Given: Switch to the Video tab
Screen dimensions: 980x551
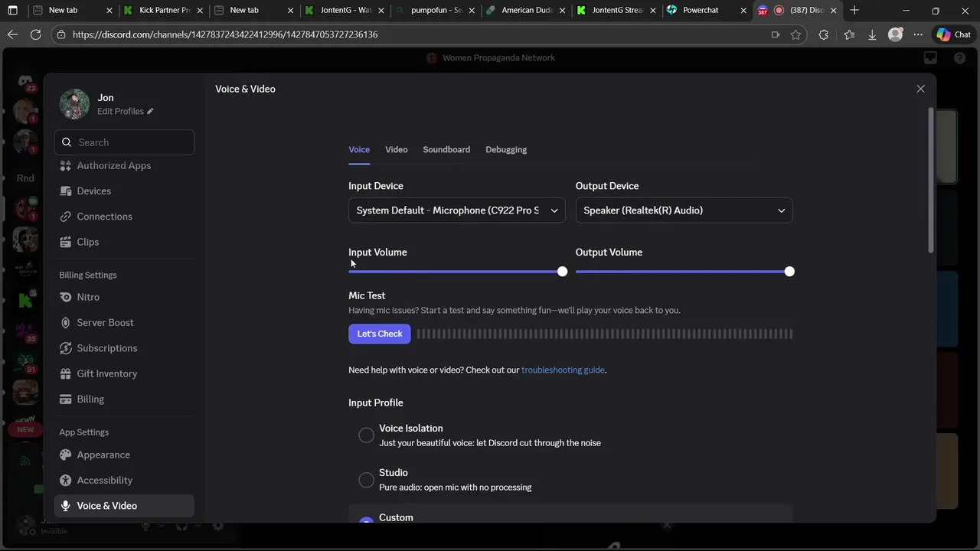Looking at the screenshot, I should click(396, 149).
